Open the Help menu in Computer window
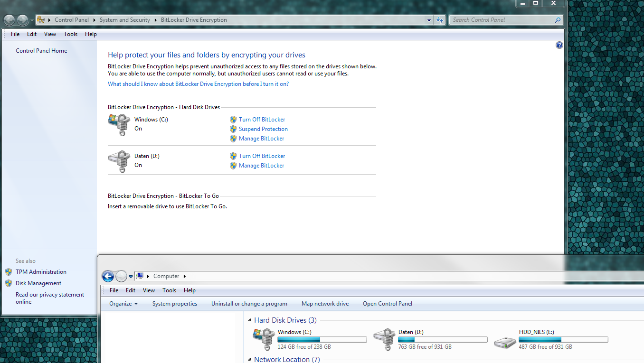This screenshot has width=644, height=363. tap(189, 290)
